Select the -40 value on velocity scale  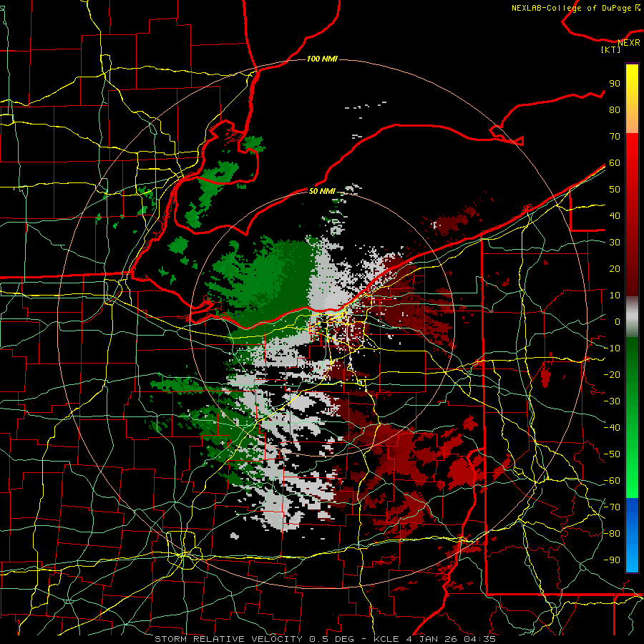pos(612,428)
